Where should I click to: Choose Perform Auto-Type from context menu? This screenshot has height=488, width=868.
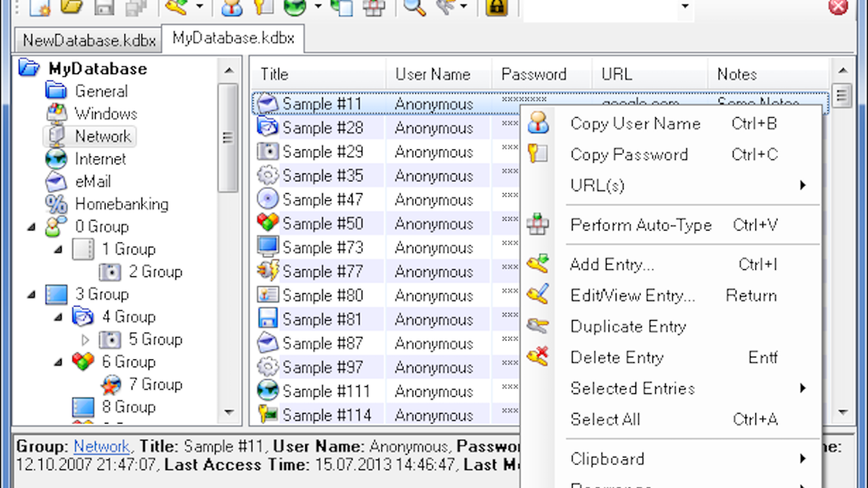(671, 226)
